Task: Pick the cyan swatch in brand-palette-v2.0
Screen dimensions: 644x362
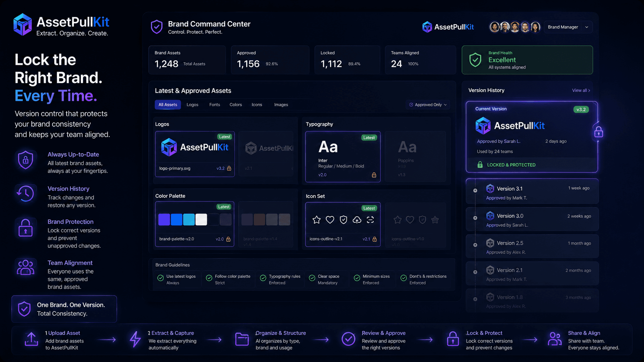Action: pos(189,220)
